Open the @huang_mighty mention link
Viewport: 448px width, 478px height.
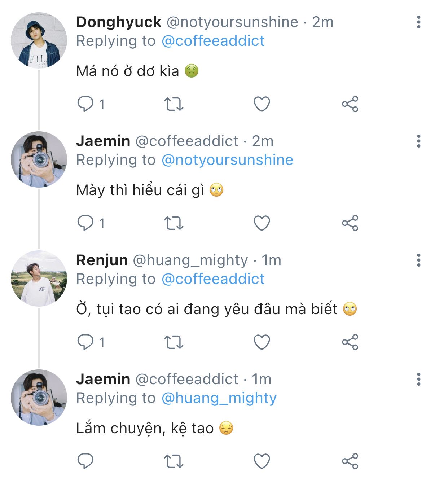219,398
